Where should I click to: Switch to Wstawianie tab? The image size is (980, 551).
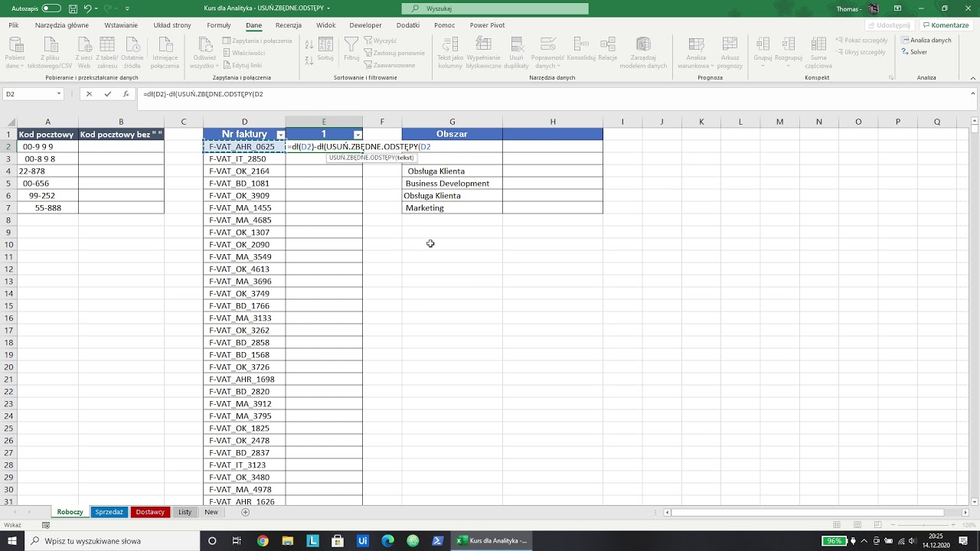click(121, 25)
